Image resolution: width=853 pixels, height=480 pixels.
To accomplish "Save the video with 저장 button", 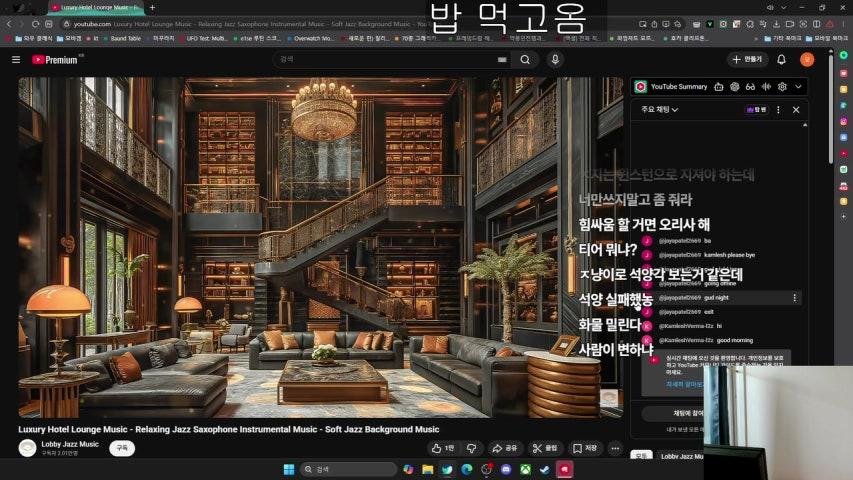I will pyautogui.click(x=585, y=448).
